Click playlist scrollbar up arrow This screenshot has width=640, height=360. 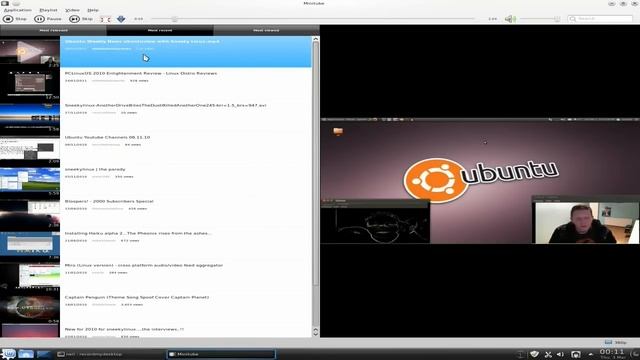click(x=315, y=39)
